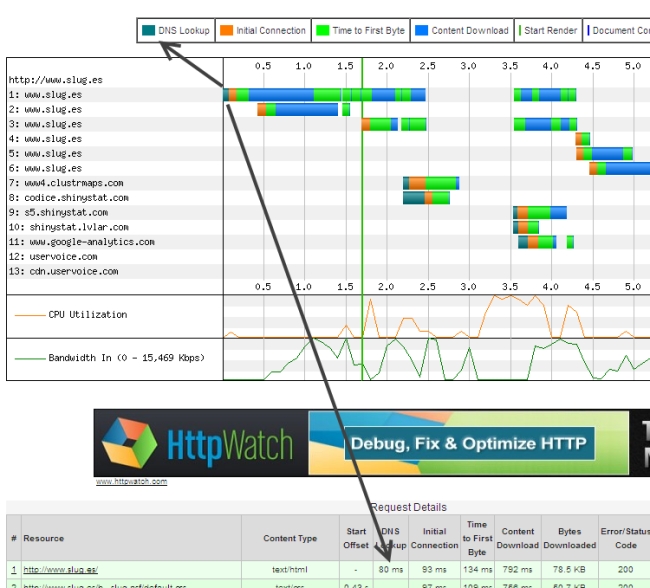
Task: Click the 93 ms initial connection cell
Action: coord(434,570)
